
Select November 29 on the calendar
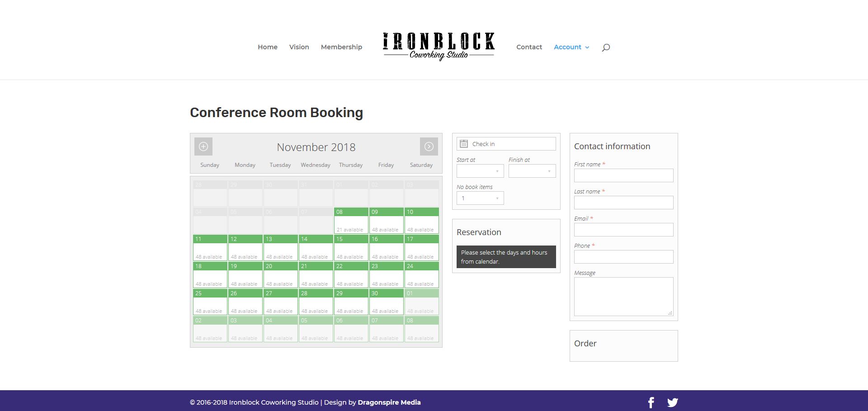tap(351, 302)
